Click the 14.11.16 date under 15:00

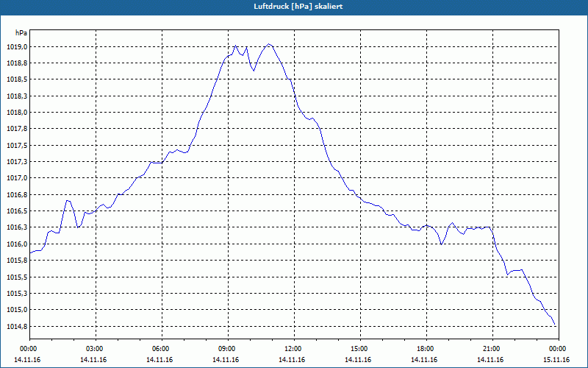(358, 360)
